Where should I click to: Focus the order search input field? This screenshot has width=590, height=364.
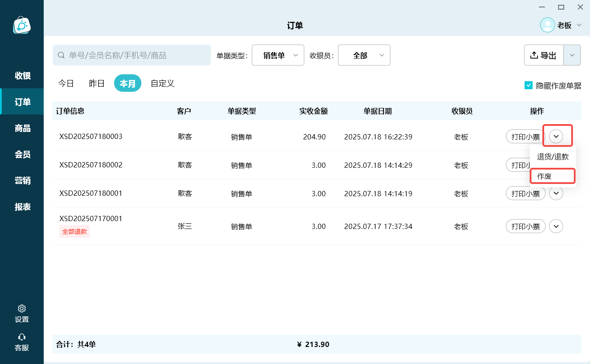(x=132, y=55)
